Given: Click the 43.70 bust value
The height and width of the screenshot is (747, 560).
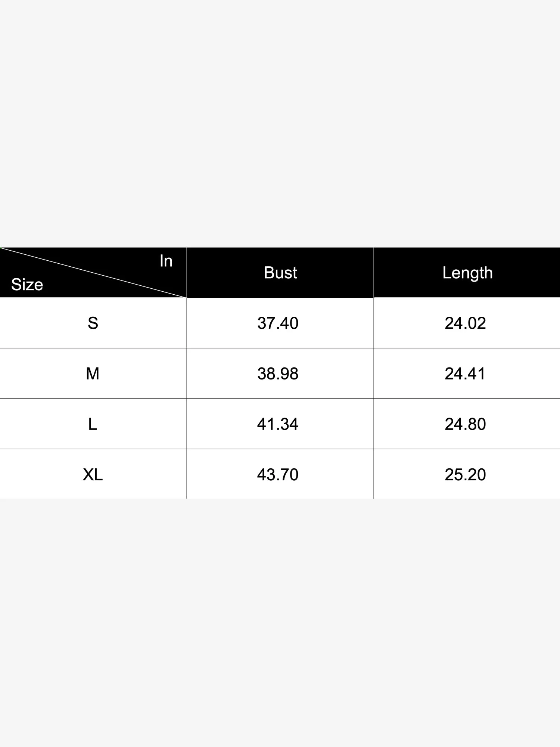Looking at the screenshot, I should pyautogui.click(x=278, y=474).
